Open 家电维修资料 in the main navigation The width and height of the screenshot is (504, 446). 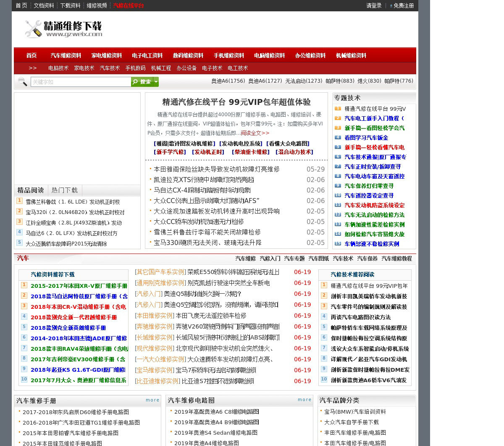(107, 56)
